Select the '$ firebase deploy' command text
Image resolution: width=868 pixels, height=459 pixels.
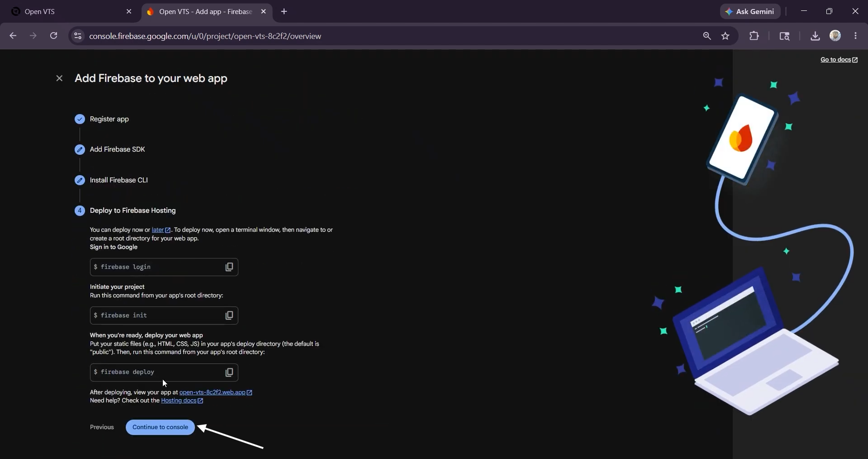pyautogui.click(x=124, y=372)
